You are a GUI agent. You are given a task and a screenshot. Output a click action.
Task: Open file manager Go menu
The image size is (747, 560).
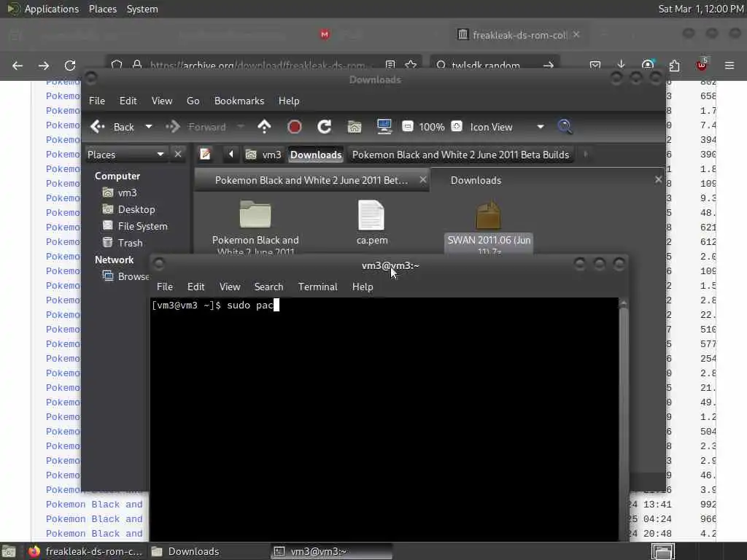tap(193, 101)
